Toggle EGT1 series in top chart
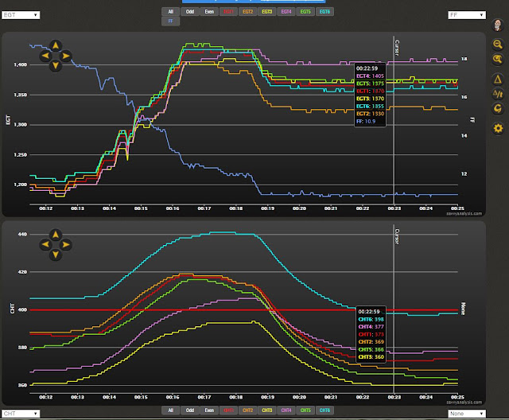This screenshot has height=420, width=509. [228, 12]
